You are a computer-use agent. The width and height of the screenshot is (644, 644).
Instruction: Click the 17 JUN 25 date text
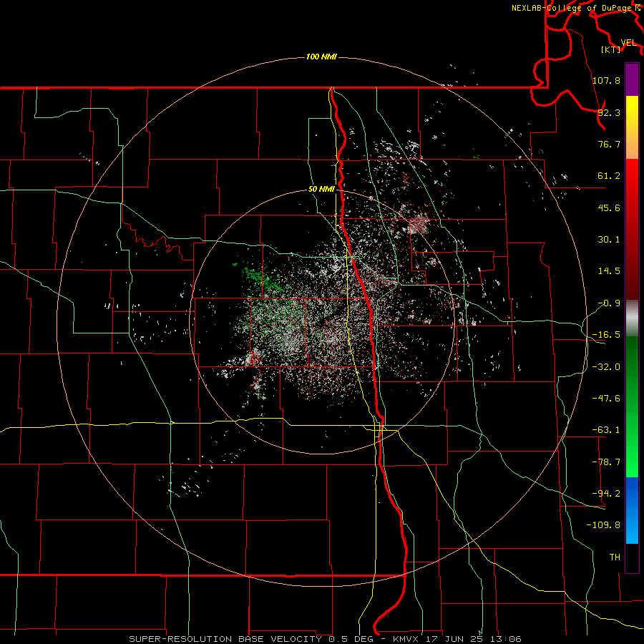pyautogui.click(x=454, y=639)
